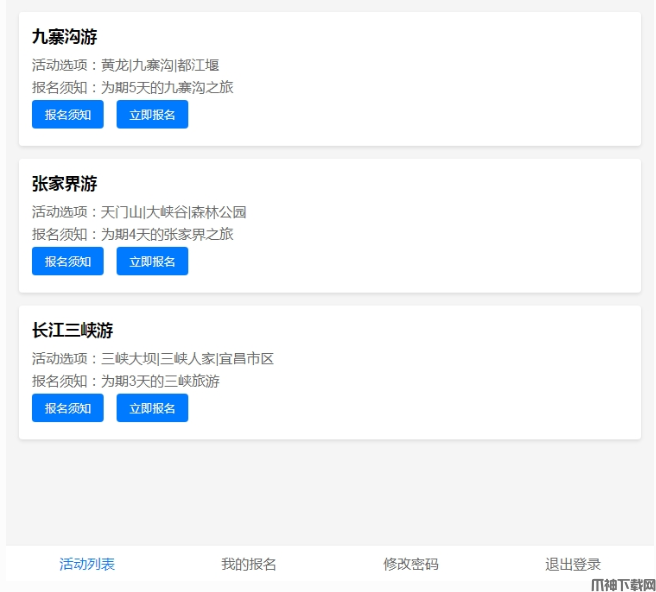Select the 为期3天的三峡旅游 description text
Image resolution: width=656 pixels, height=592 pixels.
[125, 381]
